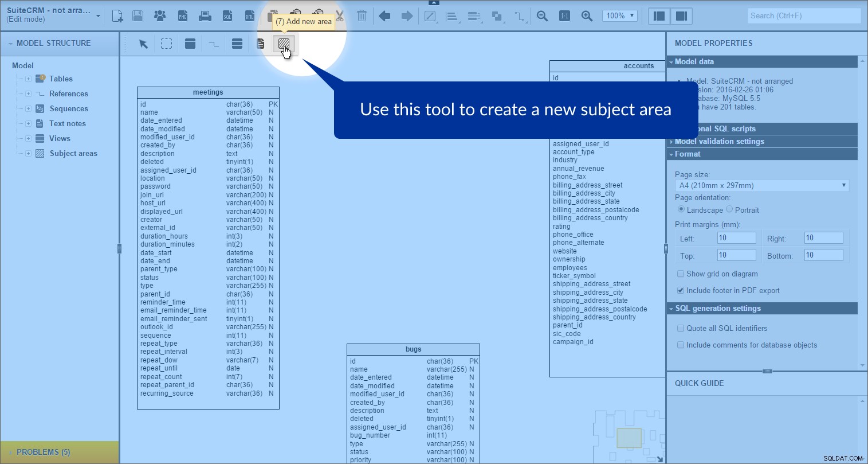The height and width of the screenshot is (464, 868).
Task: Expand the Tables tree node
Action: [x=28, y=79]
